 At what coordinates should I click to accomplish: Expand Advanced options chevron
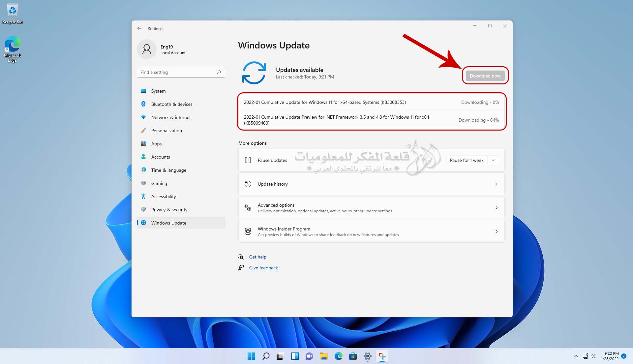[497, 208]
